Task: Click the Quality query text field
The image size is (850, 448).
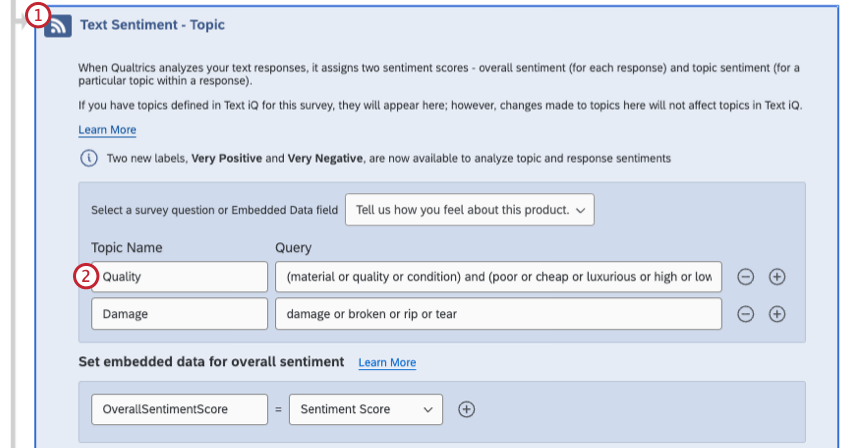Action: point(498,277)
